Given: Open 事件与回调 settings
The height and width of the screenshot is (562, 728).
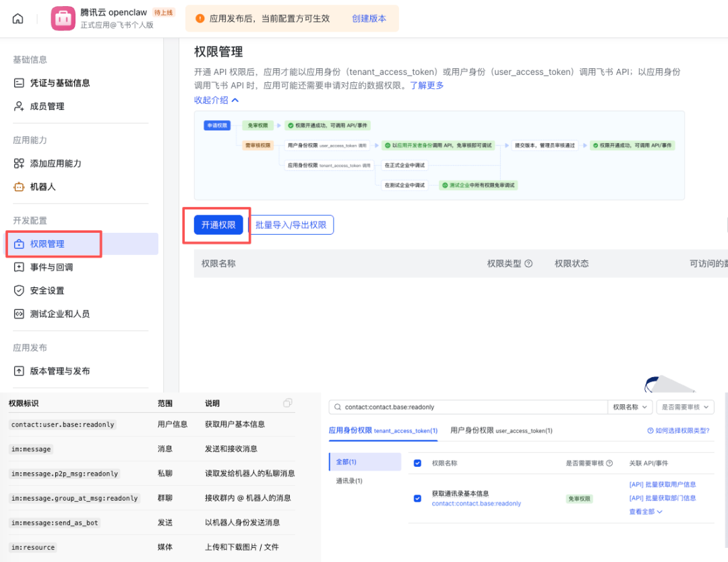Looking at the screenshot, I should click(x=48, y=269).
